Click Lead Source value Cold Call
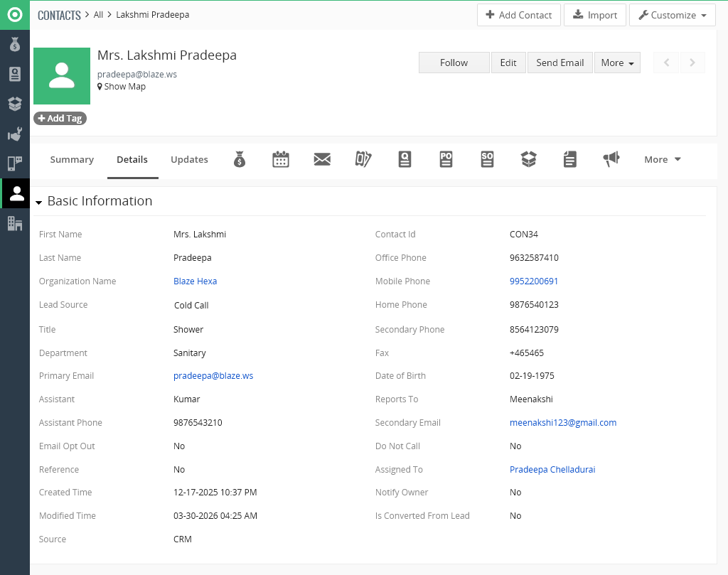This screenshot has height=575, width=728. point(191,306)
